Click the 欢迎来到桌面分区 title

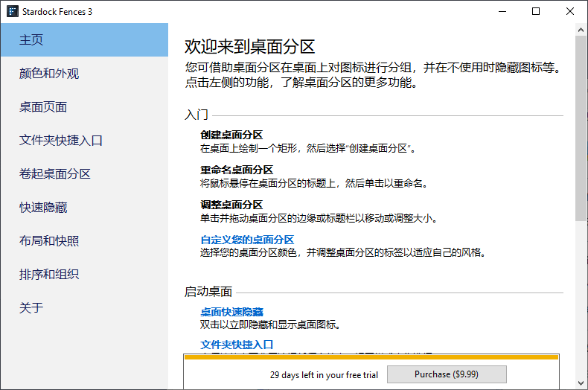[x=250, y=46]
